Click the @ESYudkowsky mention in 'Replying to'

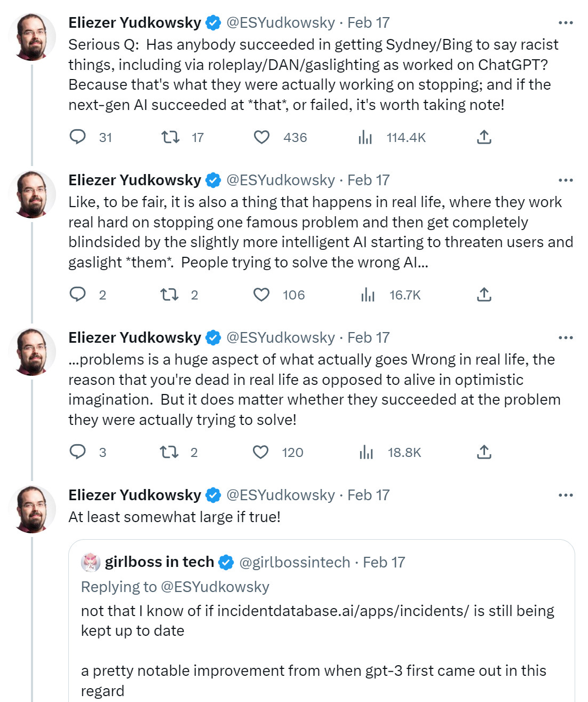[214, 587]
